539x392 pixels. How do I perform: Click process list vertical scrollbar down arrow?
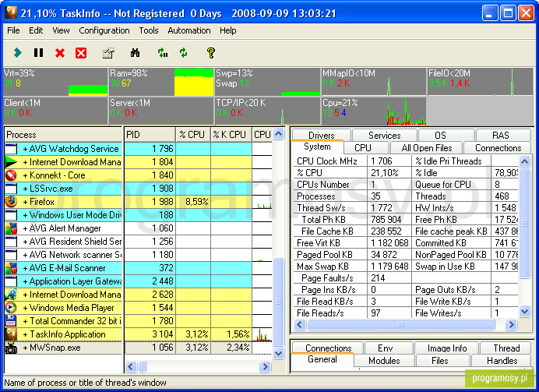pyautogui.click(x=278, y=353)
